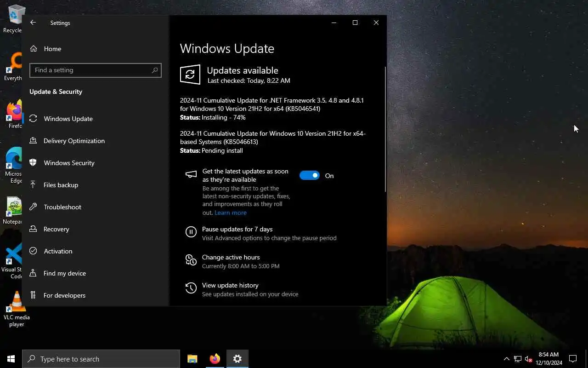Image resolution: width=588 pixels, height=368 pixels.
Task: Click the Windows Update page scrollbar
Action: 385,129
